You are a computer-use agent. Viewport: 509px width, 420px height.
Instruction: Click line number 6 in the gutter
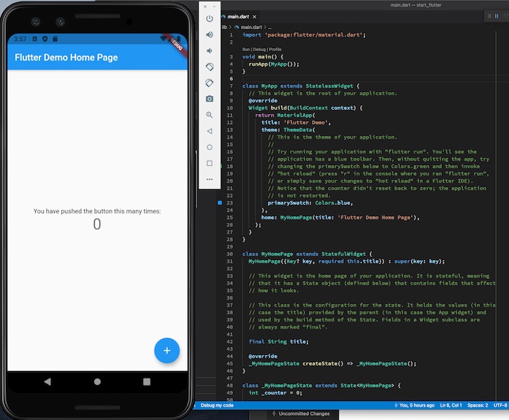click(x=231, y=79)
